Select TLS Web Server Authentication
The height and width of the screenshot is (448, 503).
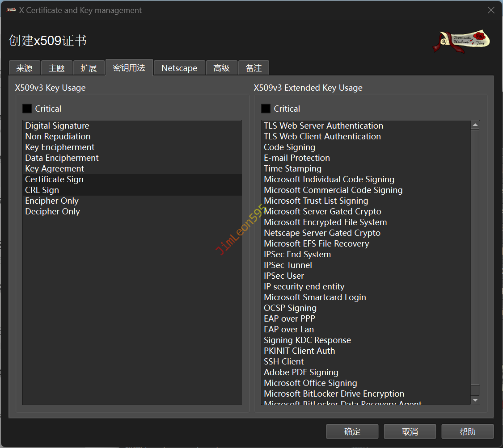[323, 126]
